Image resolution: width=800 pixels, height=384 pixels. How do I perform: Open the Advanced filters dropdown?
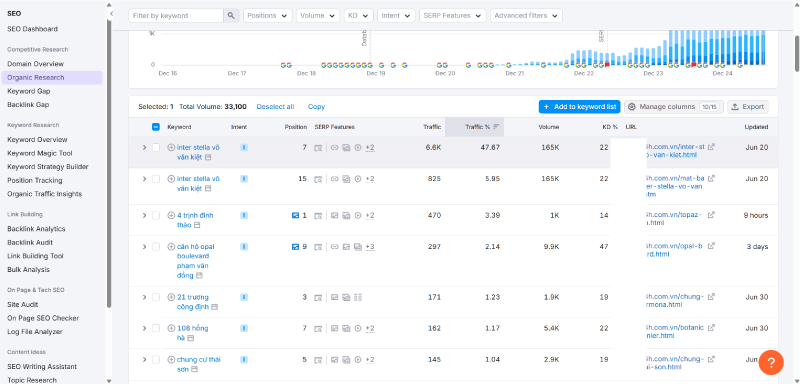pos(527,16)
